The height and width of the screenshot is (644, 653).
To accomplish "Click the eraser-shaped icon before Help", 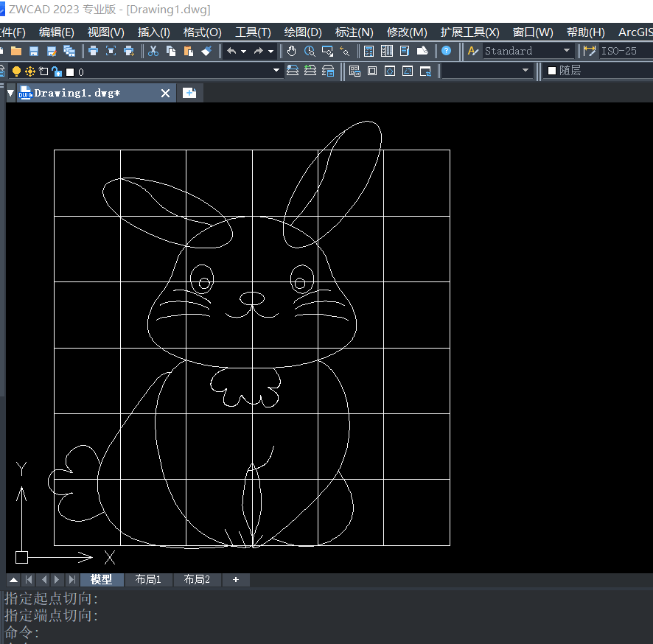I will click(422, 51).
